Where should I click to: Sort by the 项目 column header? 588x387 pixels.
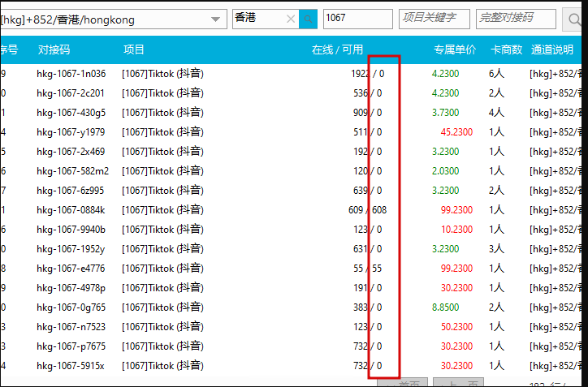pos(134,49)
